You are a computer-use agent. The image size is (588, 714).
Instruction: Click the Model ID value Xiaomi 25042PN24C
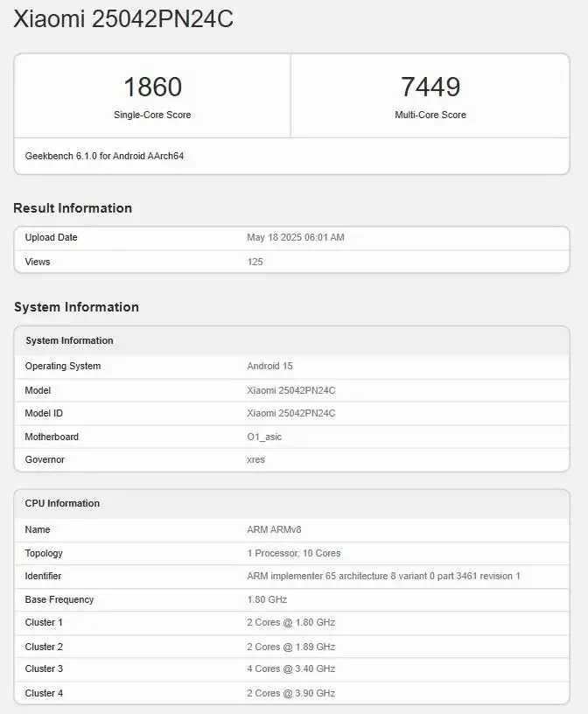(x=291, y=413)
